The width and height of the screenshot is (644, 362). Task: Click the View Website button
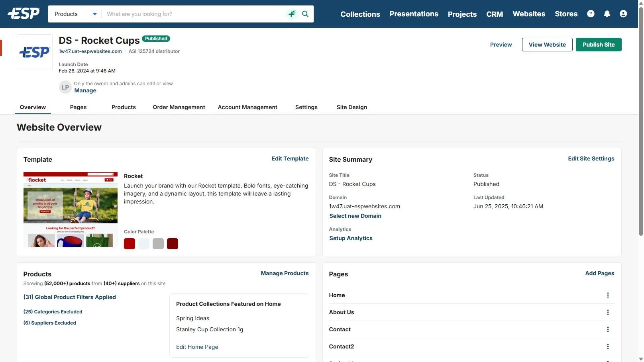tap(547, 45)
